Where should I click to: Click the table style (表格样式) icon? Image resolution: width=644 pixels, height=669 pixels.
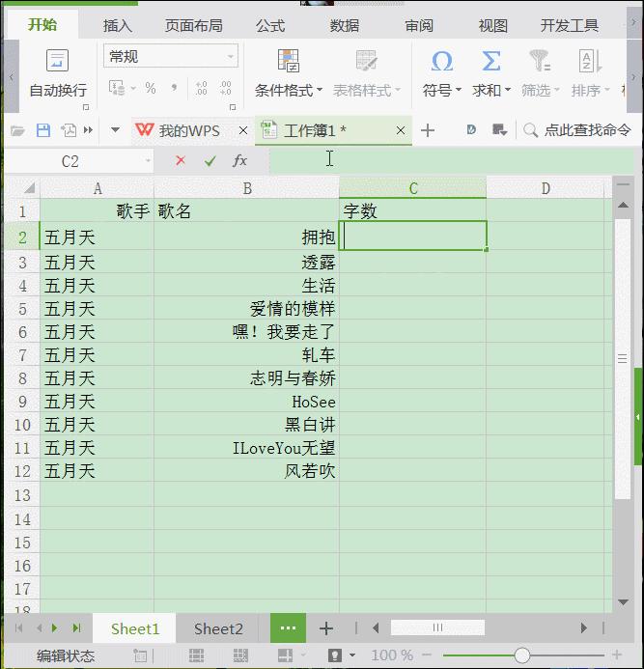(x=366, y=61)
